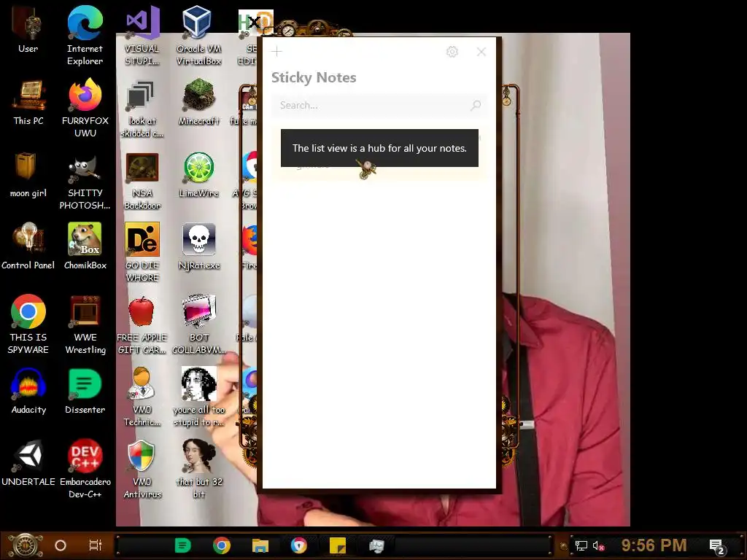Click the muted volume tray icon

tap(599, 545)
